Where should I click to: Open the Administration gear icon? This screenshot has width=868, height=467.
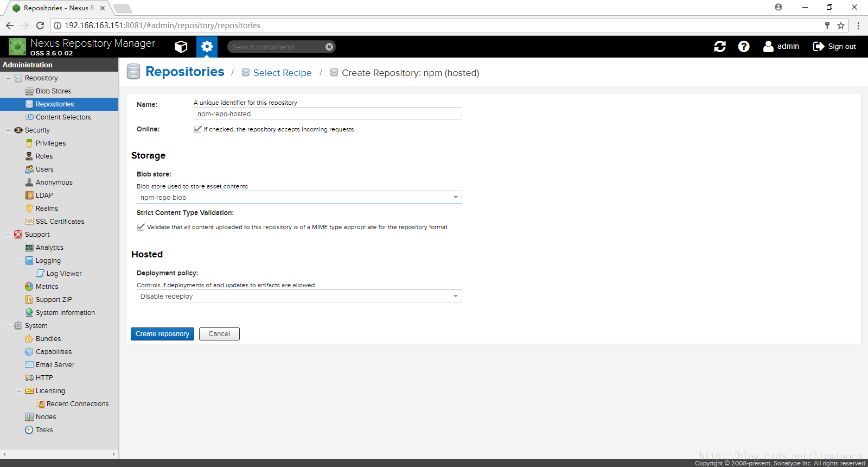(207, 47)
